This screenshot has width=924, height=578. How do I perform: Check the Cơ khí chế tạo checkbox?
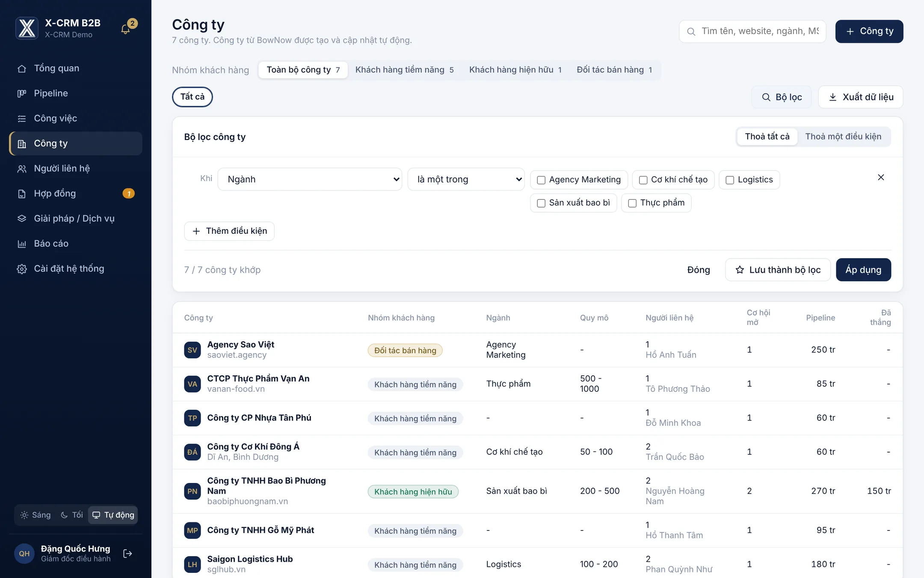(x=643, y=180)
